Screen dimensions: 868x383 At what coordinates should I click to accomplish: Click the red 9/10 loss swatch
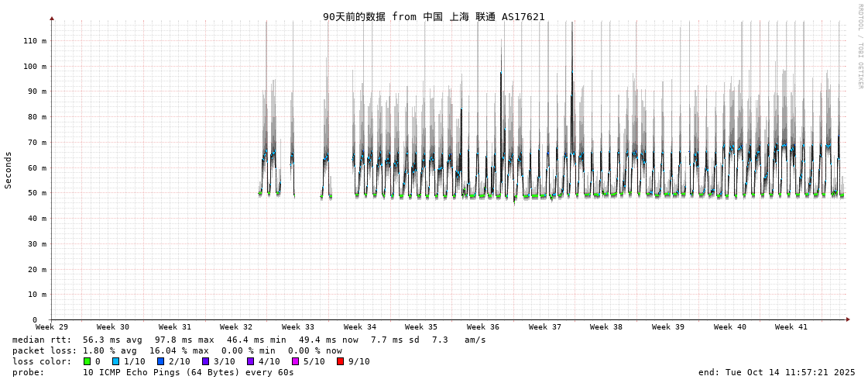(x=340, y=361)
